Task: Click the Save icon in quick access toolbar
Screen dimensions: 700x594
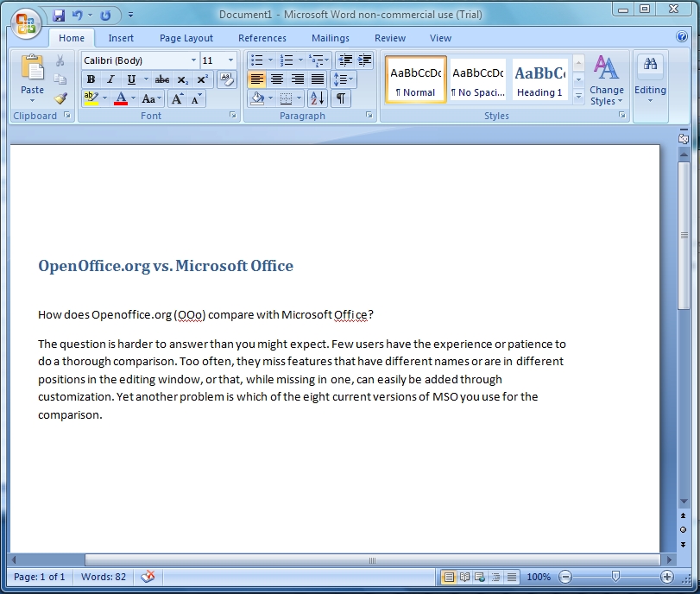Action: pos(59,16)
